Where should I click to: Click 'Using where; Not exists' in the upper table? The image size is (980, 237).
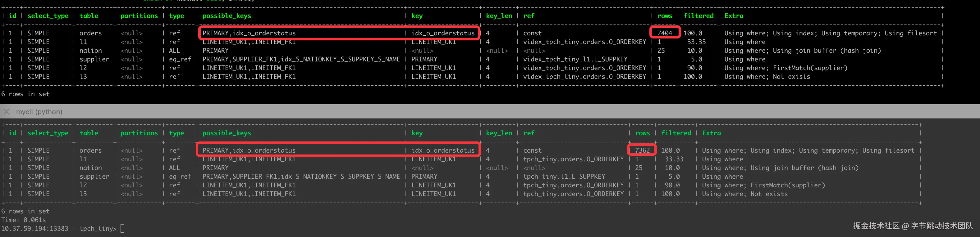(x=767, y=77)
